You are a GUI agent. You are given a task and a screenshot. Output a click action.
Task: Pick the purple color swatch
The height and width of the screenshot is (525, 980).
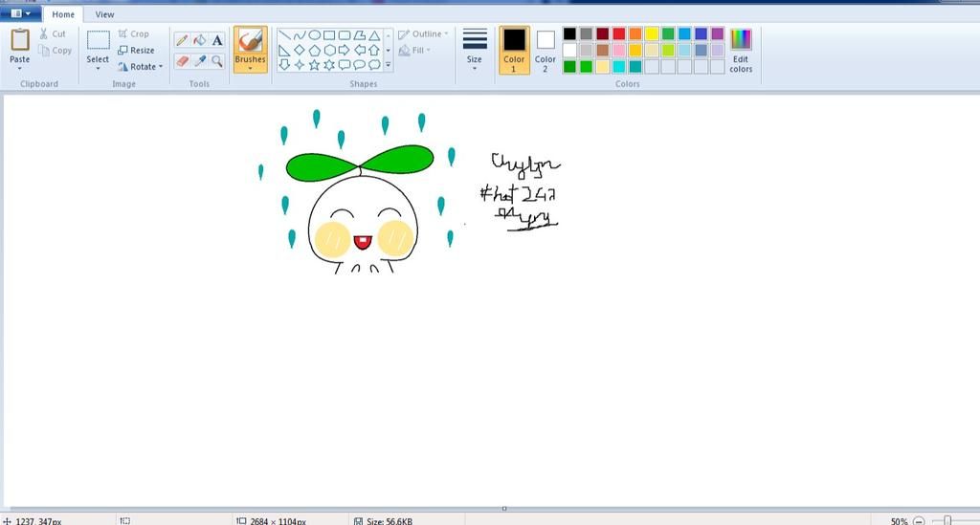718,33
